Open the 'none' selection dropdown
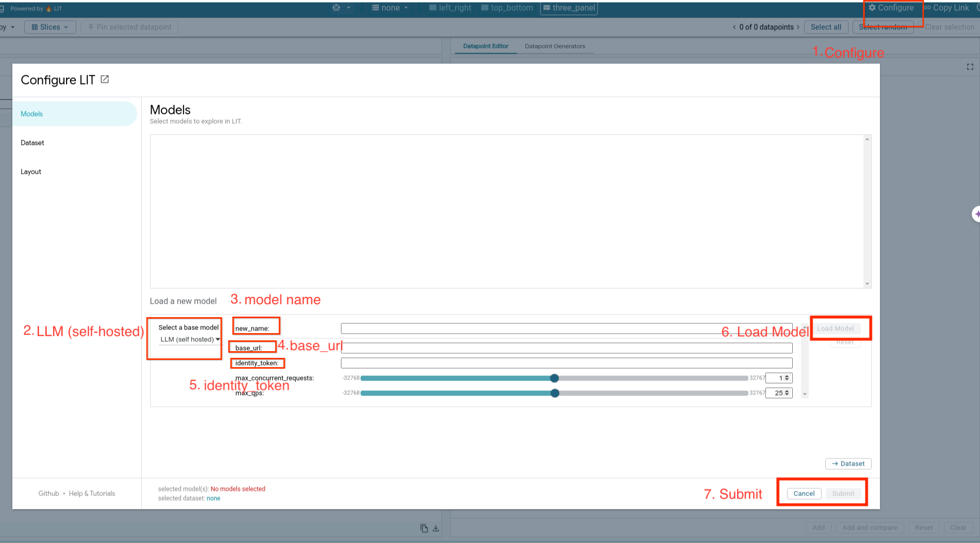Screen dimensions: 980x543 point(390,8)
